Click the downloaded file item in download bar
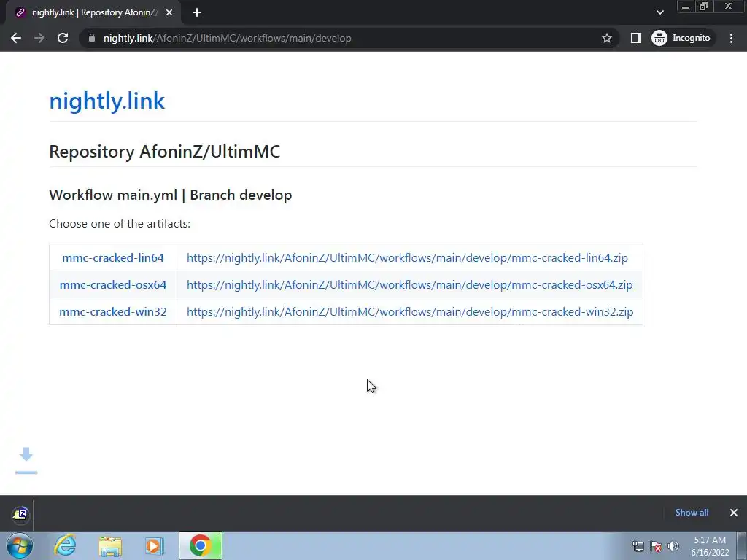The image size is (747, 560). [x=20, y=514]
